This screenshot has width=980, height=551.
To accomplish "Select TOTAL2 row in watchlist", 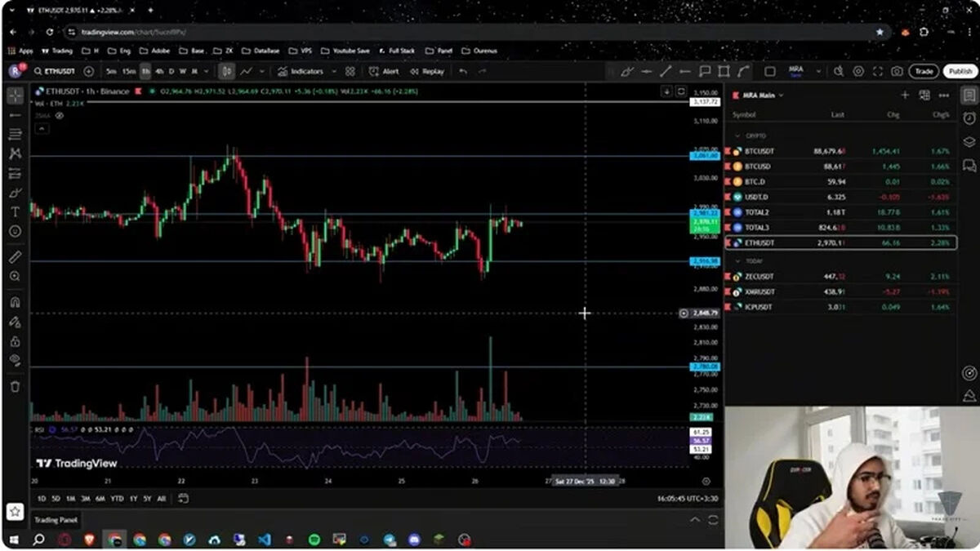I will 840,212.
